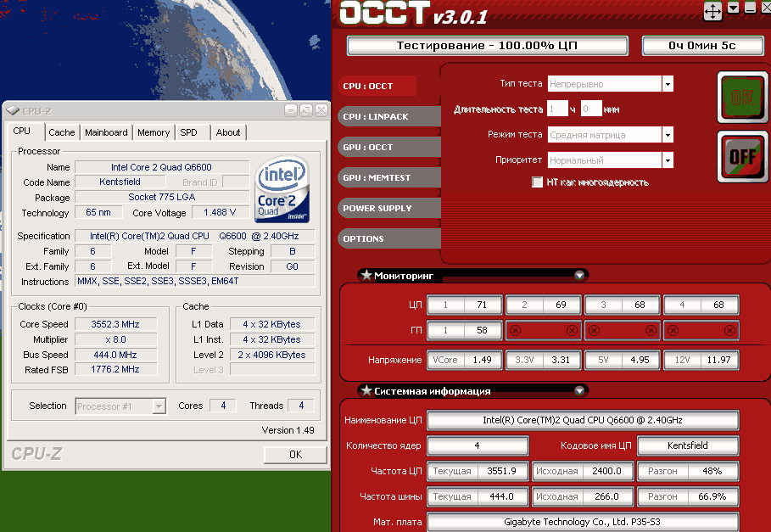771x532 pixels.
Task: Click the CPU-Z title bar app icon
Action: 13,110
